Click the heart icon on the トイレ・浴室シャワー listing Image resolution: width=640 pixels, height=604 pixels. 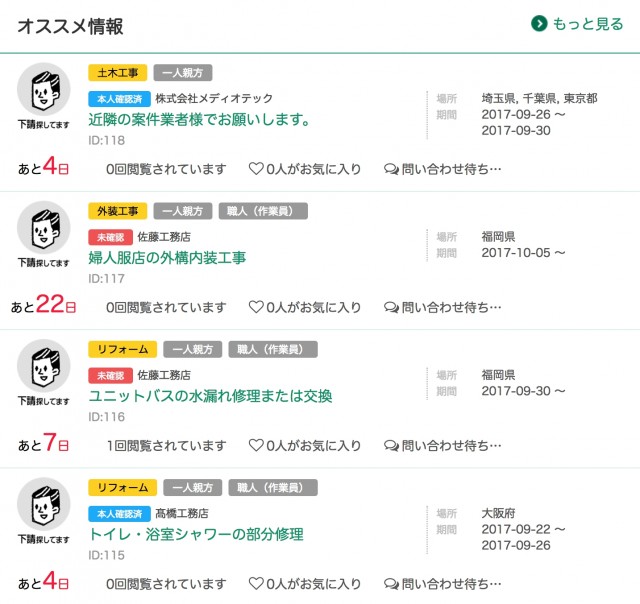pyautogui.click(x=255, y=583)
